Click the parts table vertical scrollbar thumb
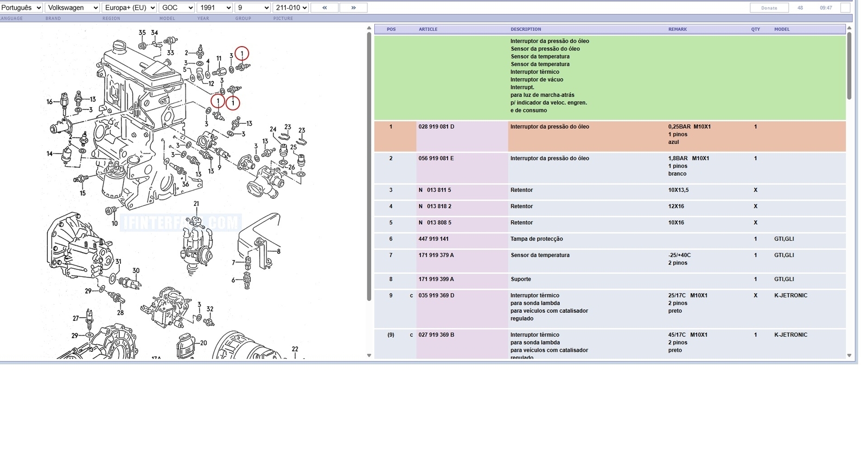Screen dimensions: 868x467 pos(849,65)
